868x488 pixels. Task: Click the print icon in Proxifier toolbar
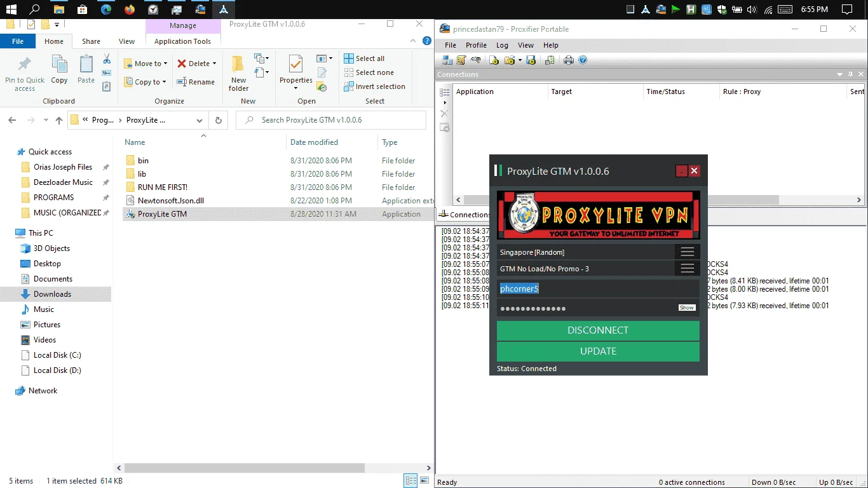click(x=569, y=60)
